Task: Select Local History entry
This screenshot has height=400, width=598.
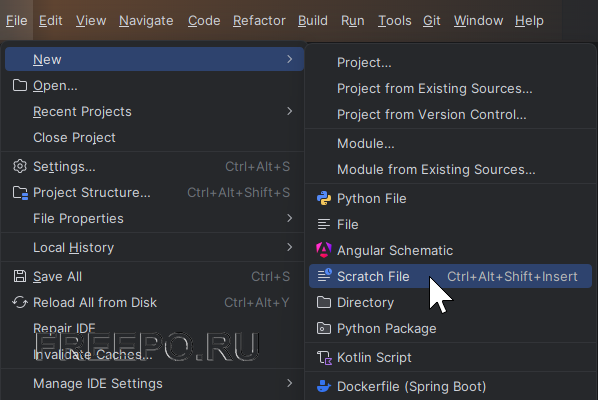Action: (x=154, y=247)
